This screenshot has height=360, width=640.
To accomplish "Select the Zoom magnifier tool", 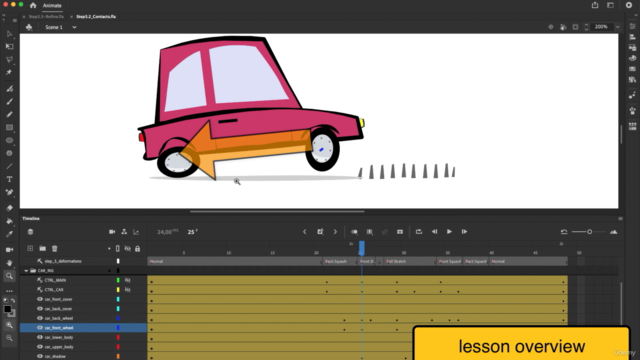I will 9,276.
